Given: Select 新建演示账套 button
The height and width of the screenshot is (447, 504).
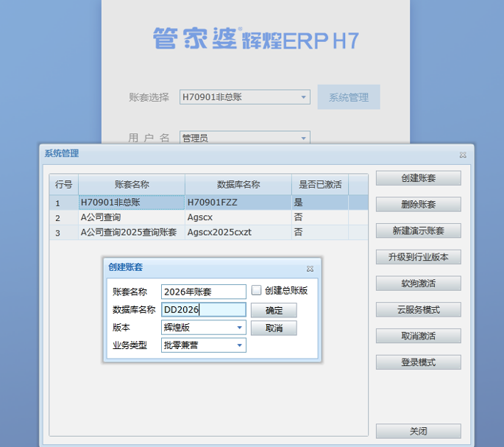Looking at the screenshot, I should [418, 230].
